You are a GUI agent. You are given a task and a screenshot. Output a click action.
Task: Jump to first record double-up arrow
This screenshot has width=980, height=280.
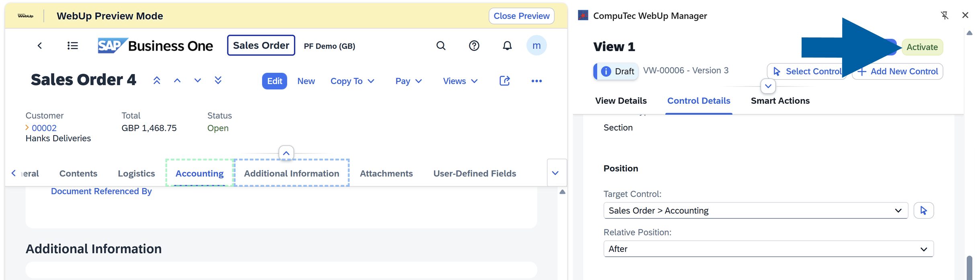click(157, 80)
